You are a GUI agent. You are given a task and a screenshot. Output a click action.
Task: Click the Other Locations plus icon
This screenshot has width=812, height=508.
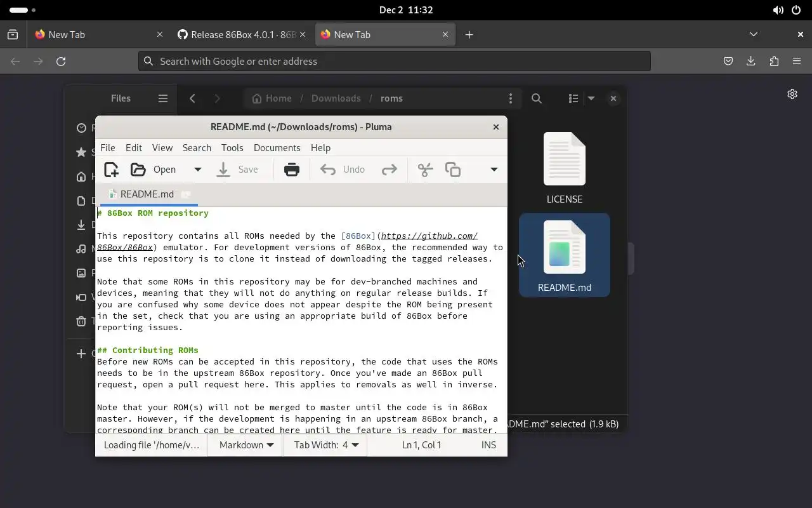pyautogui.click(x=81, y=354)
